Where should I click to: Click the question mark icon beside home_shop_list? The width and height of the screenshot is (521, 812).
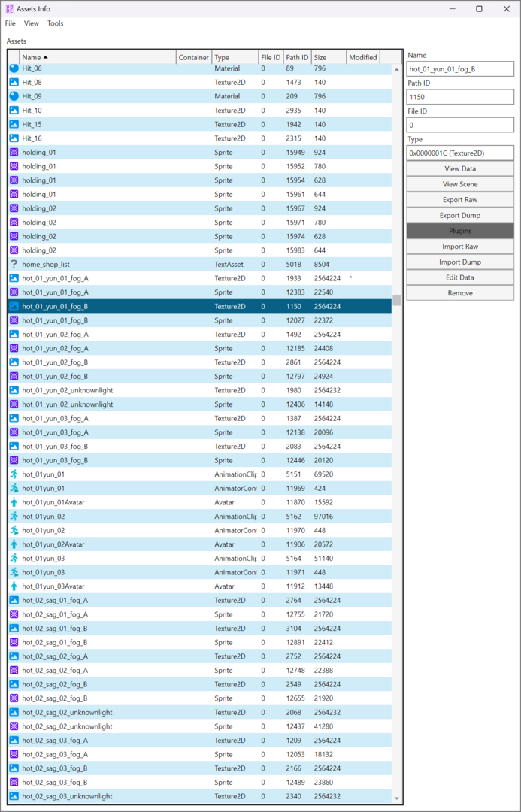click(x=14, y=264)
